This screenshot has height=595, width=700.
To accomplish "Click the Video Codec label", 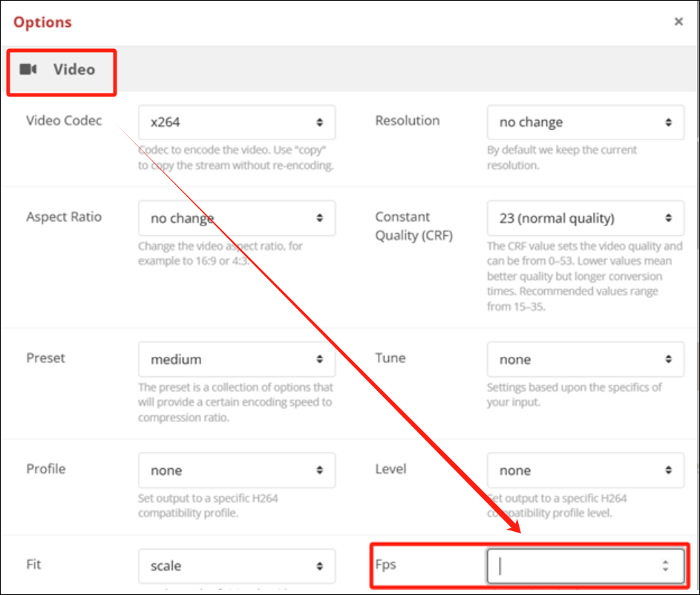I will coord(64,121).
